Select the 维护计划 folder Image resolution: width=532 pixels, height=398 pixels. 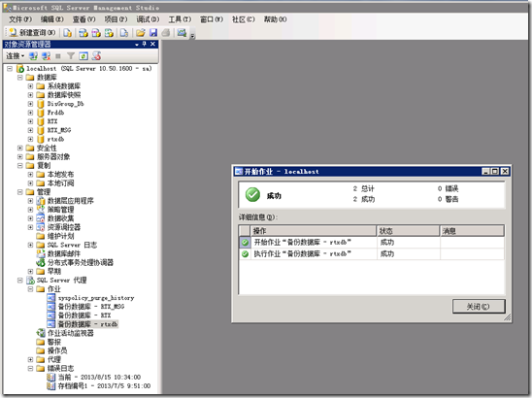point(60,236)
